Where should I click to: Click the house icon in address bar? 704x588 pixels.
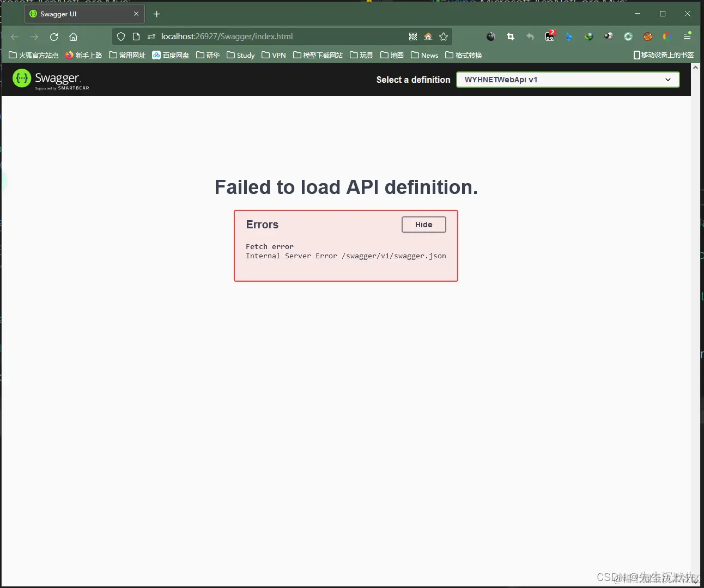(428, 37)
